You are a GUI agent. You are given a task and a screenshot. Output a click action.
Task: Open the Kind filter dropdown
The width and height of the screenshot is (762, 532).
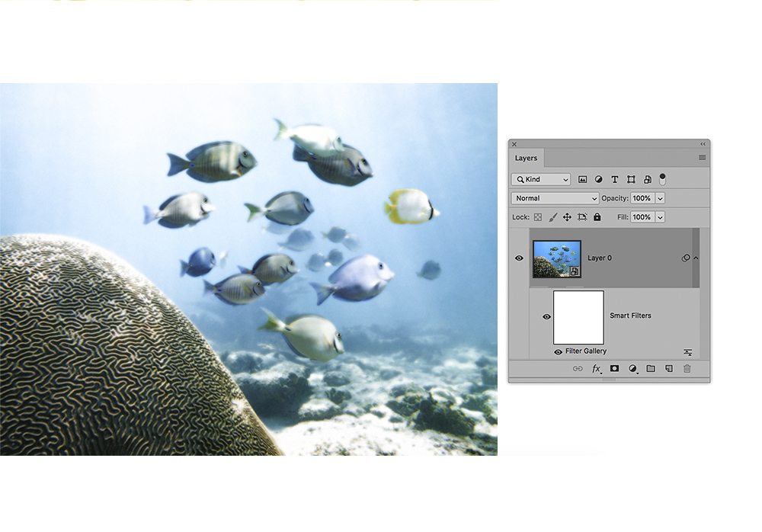(x=541, y=179)
